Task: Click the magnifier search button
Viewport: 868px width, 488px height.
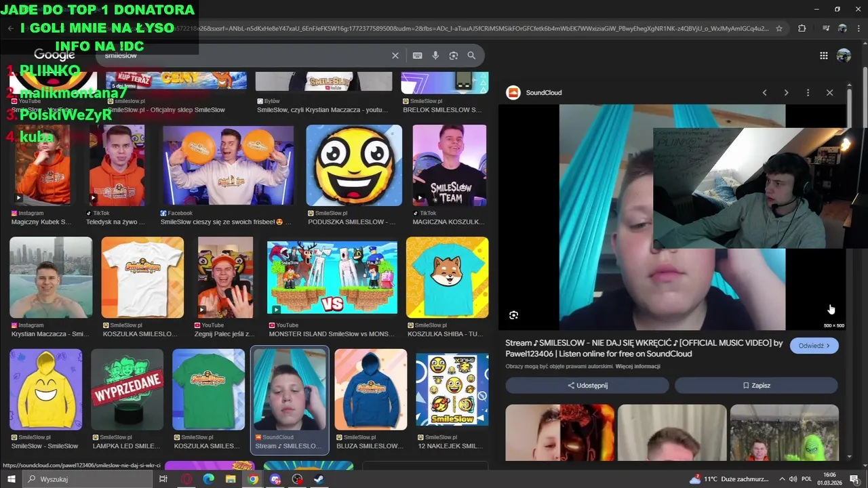Action: point(471,56)
